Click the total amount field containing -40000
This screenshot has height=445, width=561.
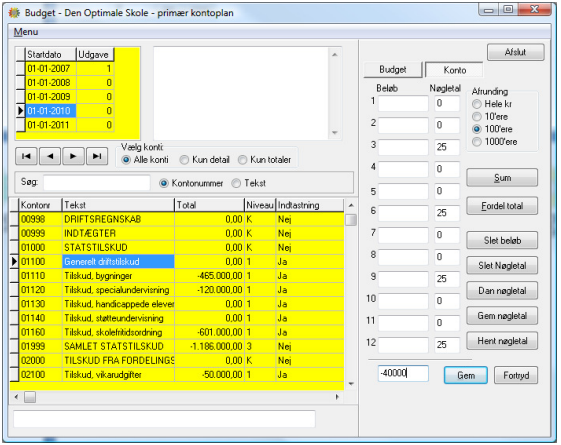403,373
